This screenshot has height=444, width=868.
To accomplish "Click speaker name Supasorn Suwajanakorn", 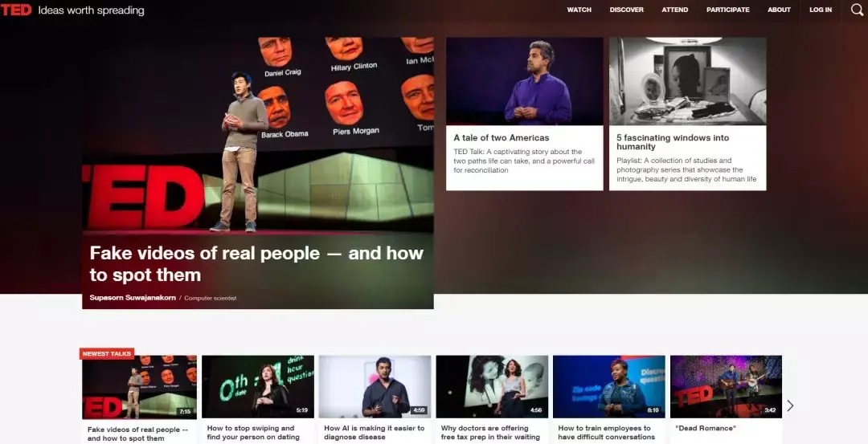I will click(x=133, y=298).
